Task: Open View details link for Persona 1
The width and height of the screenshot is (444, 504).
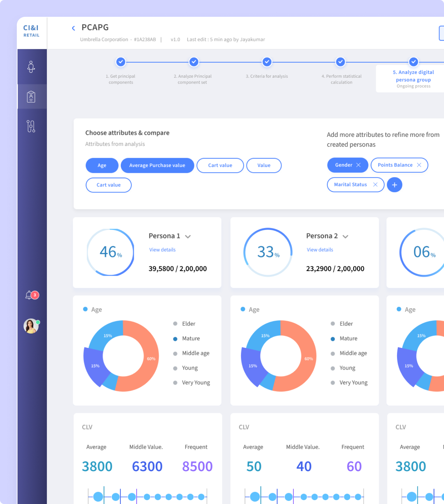Action: click(x=162, y=250)
